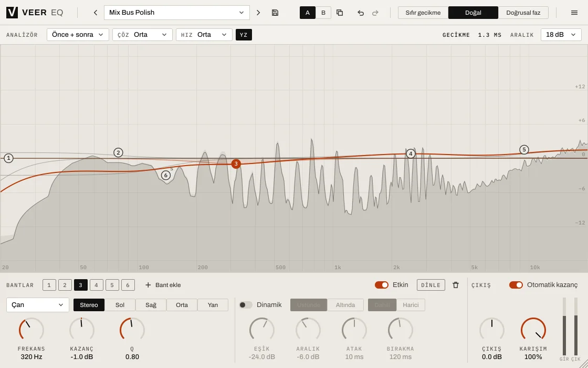Image resolution: width=588 pixels, height=368 pixels.
Task: Click the DİNLE button
Action: 431,285
